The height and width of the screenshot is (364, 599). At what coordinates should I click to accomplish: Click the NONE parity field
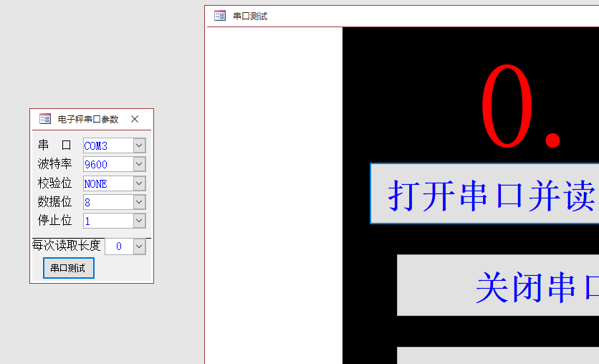tap(108, 183)
